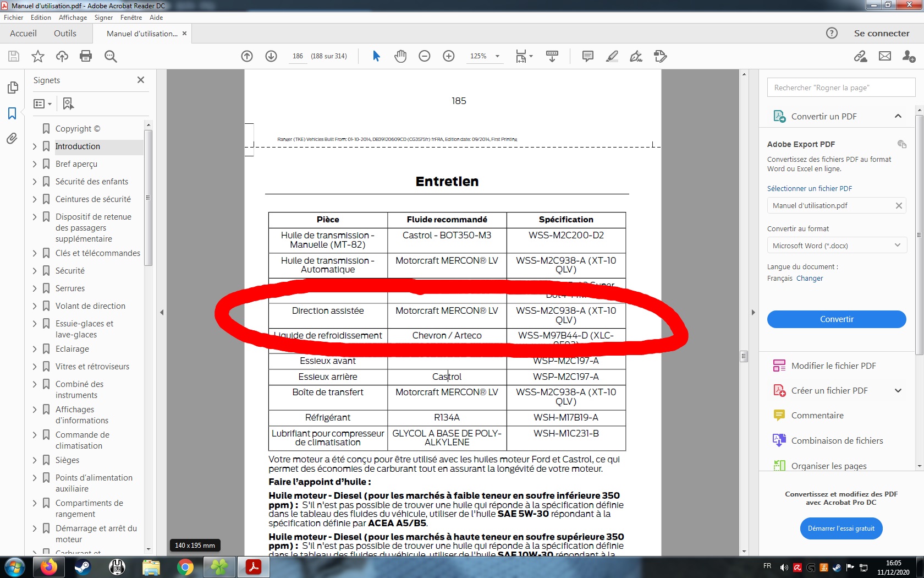Open the find text magnifier tool
924x578 pixels.
[111, 56]
